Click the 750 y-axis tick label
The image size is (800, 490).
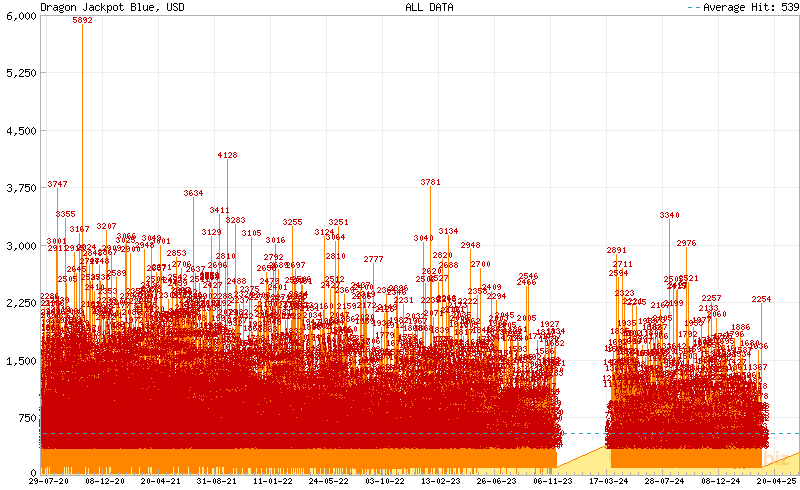(x=27, y=416)
